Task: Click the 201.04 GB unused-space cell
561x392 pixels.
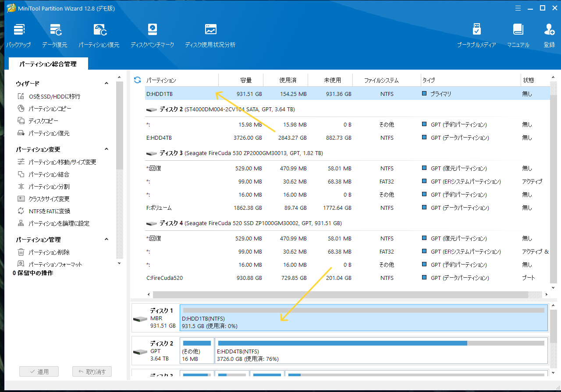Action: point(339,278)
